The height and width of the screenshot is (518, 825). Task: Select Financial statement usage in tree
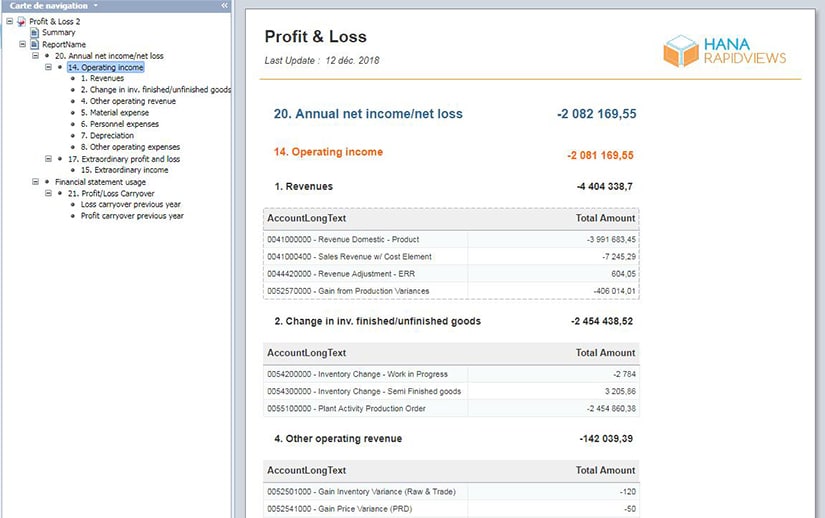(100, 182)
